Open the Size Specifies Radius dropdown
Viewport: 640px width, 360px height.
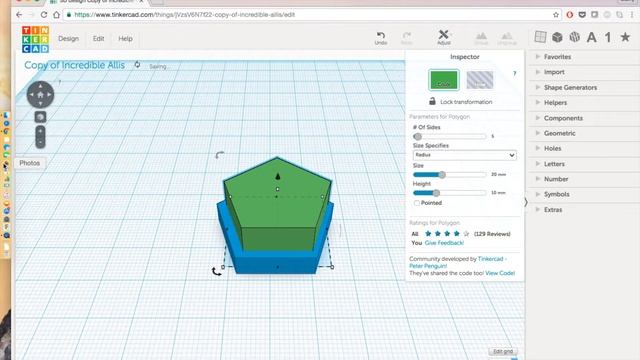pyautogui.click(x=464, y=155)
